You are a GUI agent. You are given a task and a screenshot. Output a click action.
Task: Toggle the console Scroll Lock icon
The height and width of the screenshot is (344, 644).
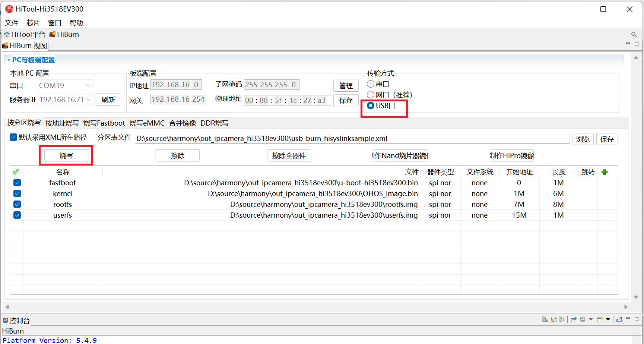(x=553, y=319)
